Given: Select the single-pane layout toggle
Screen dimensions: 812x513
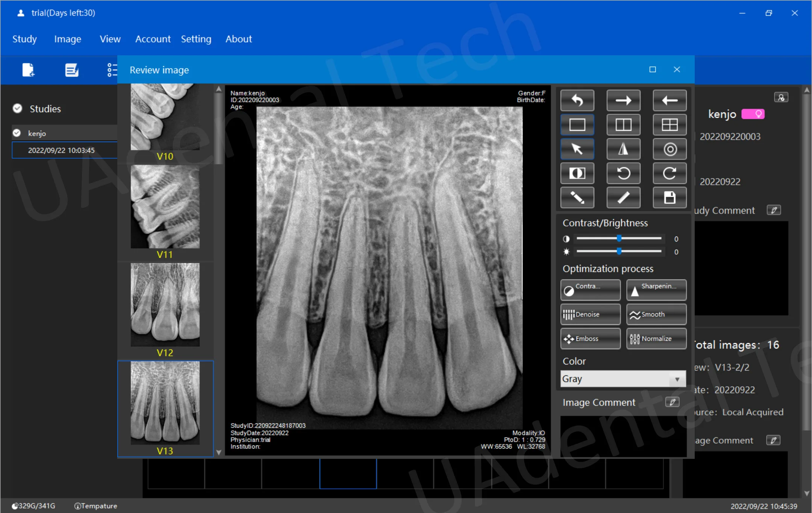Looking at the screenshot, I should 577,124.
